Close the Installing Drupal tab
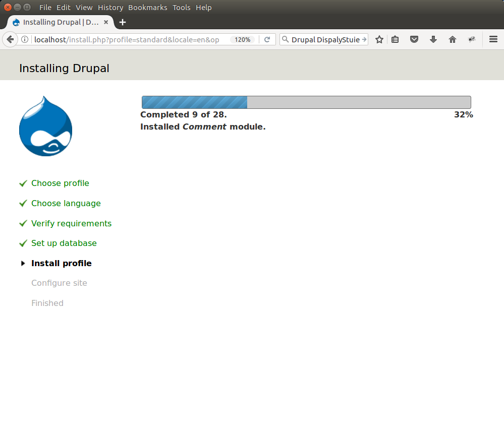Image resolution: width=504 pixels, height=435 pixels. (x=106, y=22)
